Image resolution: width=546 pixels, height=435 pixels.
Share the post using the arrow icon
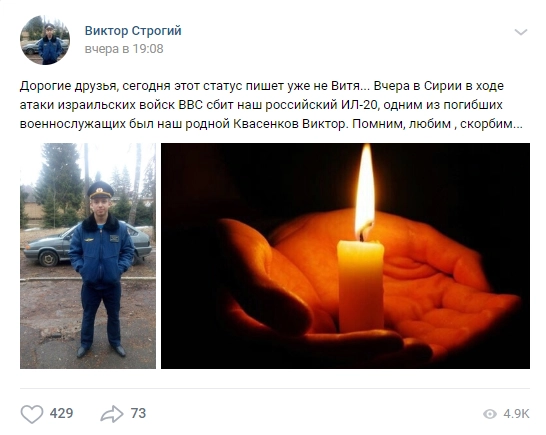112,414
